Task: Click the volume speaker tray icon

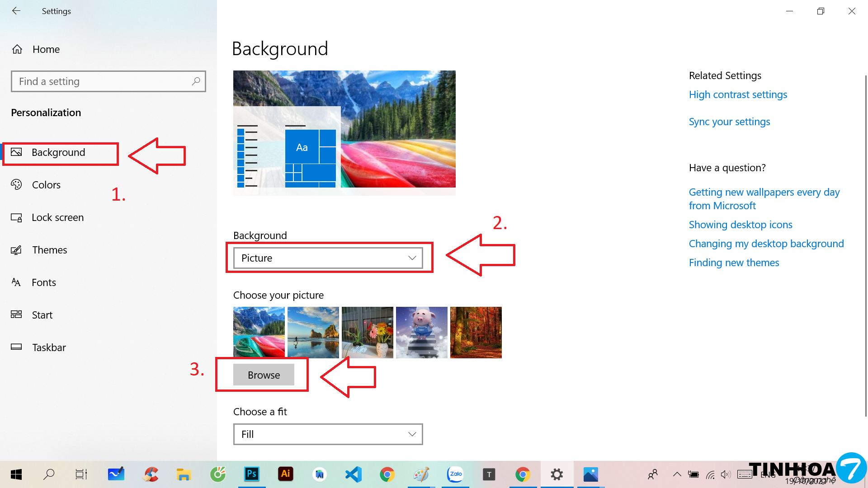Action: pyautogui.click(x=725, y=474)
